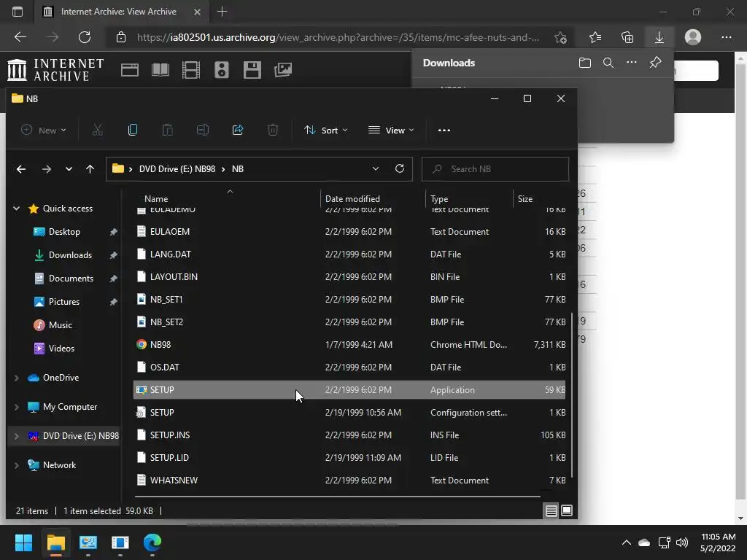
Task: Click the File Explorer taskbar icon
Action: click(x=55, y=542)
